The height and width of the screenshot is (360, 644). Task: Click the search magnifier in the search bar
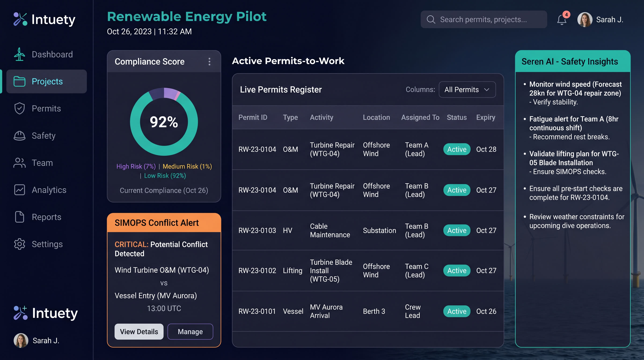point(431,19)
